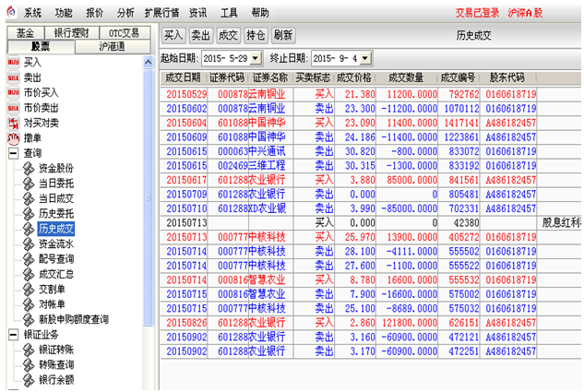The width and height of the screenshot is (584, 392).
Task: Click the 股东代码 column header
Action: tap(507, 77)
